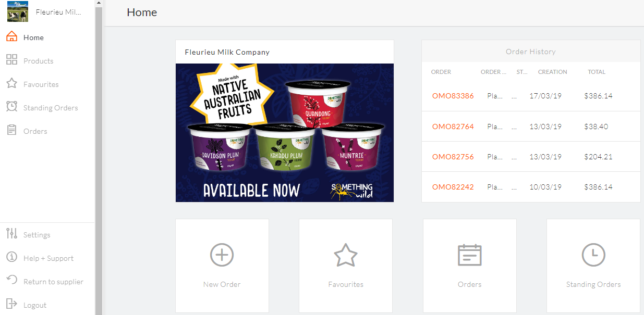644x315 pixels.
Task: Open Settings sliders icon
Action: pyautogui.click(x=11, y=234)
